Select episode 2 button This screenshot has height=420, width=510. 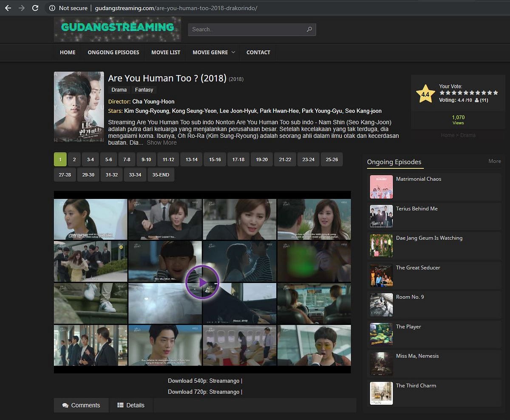[x=74, y=159]
